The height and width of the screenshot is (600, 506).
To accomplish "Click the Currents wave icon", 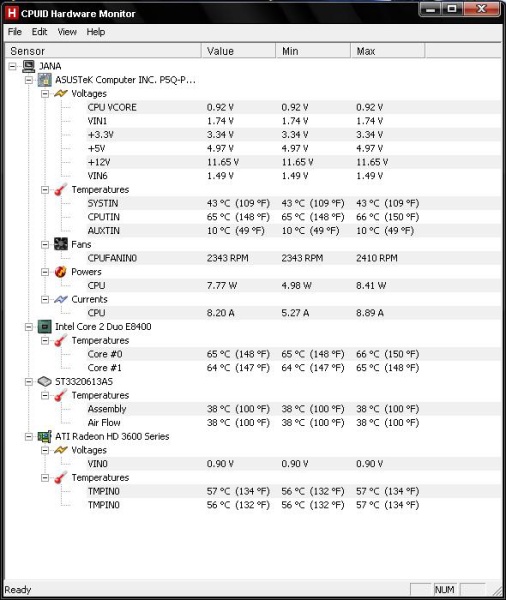I will coord(61,299).
